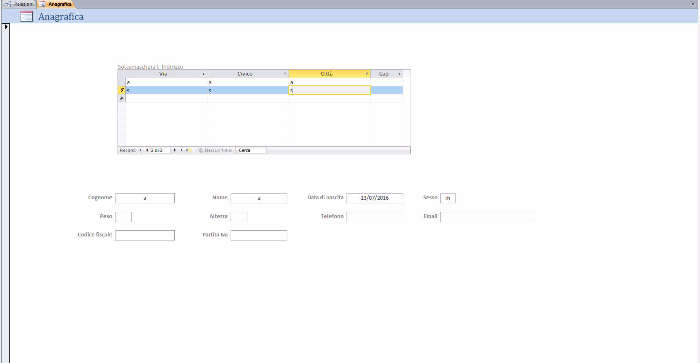Image resolution: width=700 pixels, height=363 pixels.
Task: Go to next record in subform navigator
Action: point(175,150)
